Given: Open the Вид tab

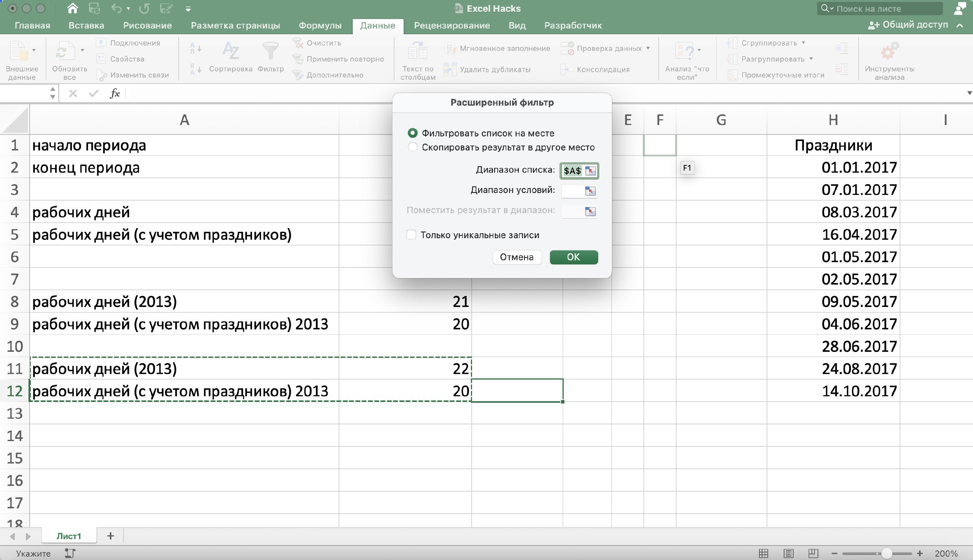Looking at the screenshot, I should point(517,25).
